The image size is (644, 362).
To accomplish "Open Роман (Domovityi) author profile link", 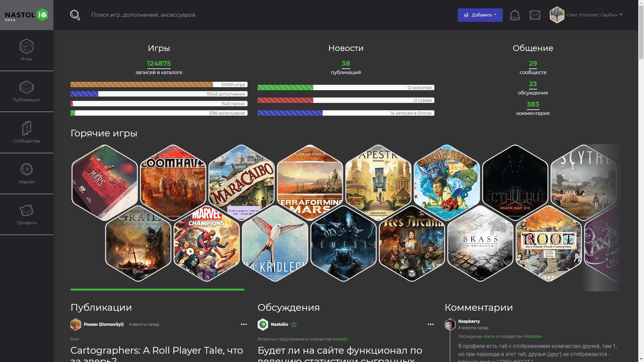I will coord(104,324).
